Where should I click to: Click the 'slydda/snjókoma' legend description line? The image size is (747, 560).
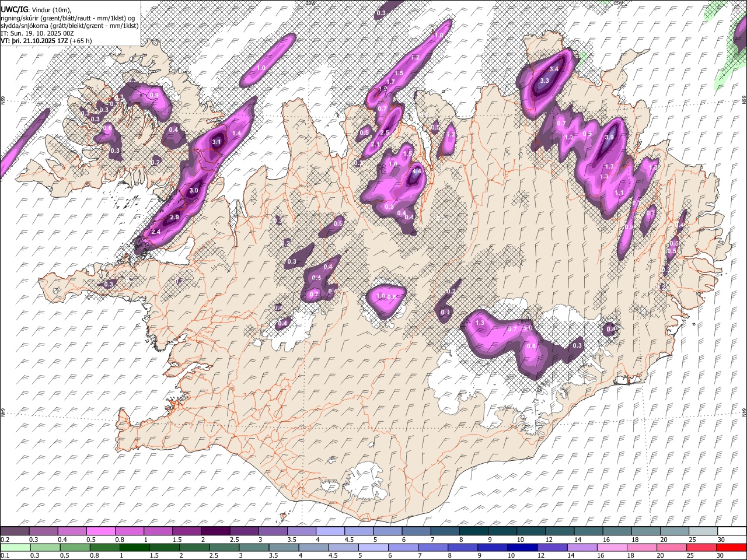69,26
